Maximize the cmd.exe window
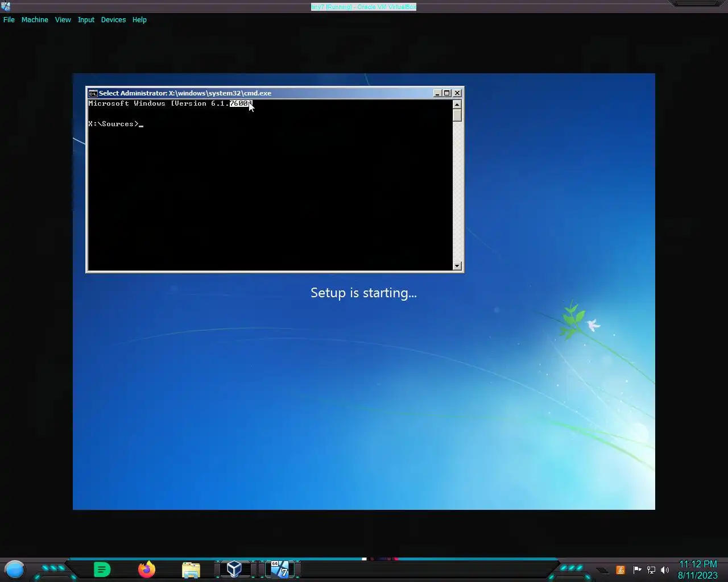The width and height of the screenshot is (728, 582). coord(447,93)
